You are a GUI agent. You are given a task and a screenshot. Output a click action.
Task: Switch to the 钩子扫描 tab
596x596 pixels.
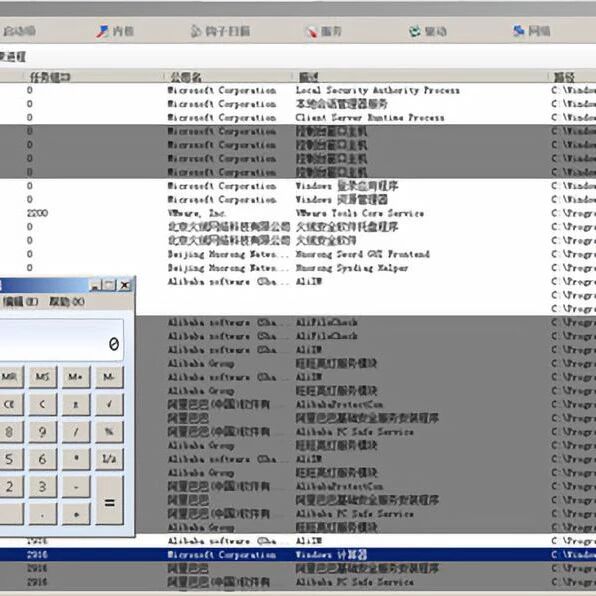click(x=220, y=31)
